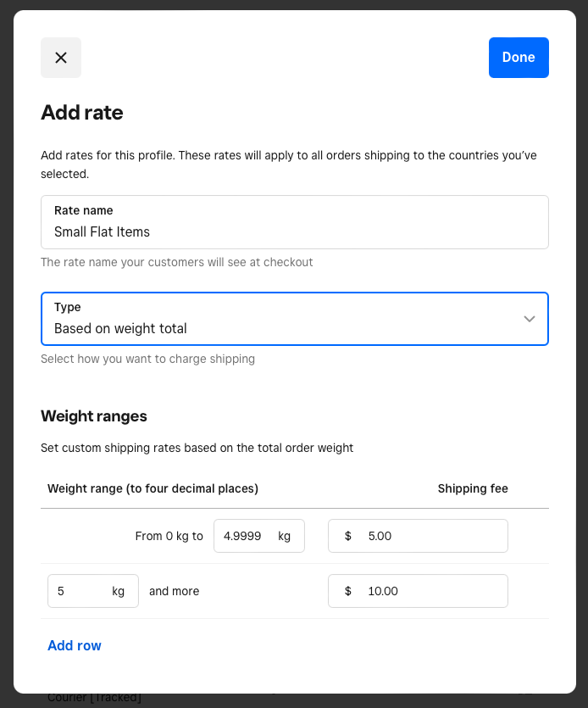Click the Weight range column header

(x=153, y=488)
